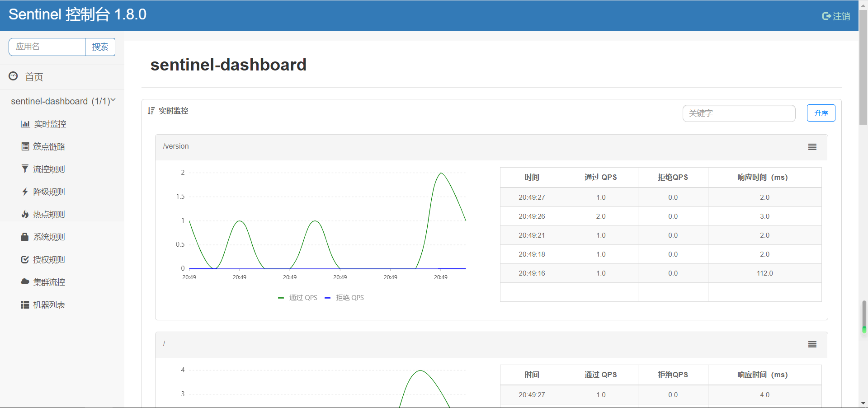Viewport: 868px width, 408px height.
Task: Click the 112.0 response time value
Action: 765,273
